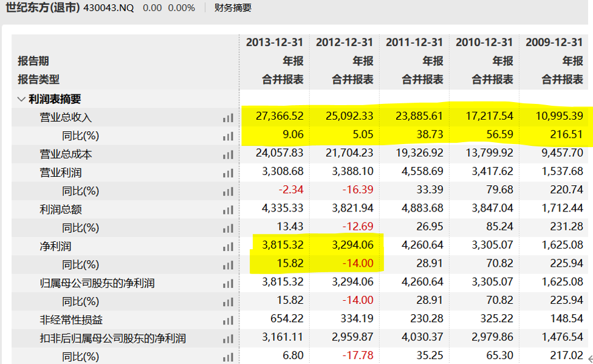Select red growth cell -12.69
The width and height of the screenshot is (593, 364).
coord(358,226)
